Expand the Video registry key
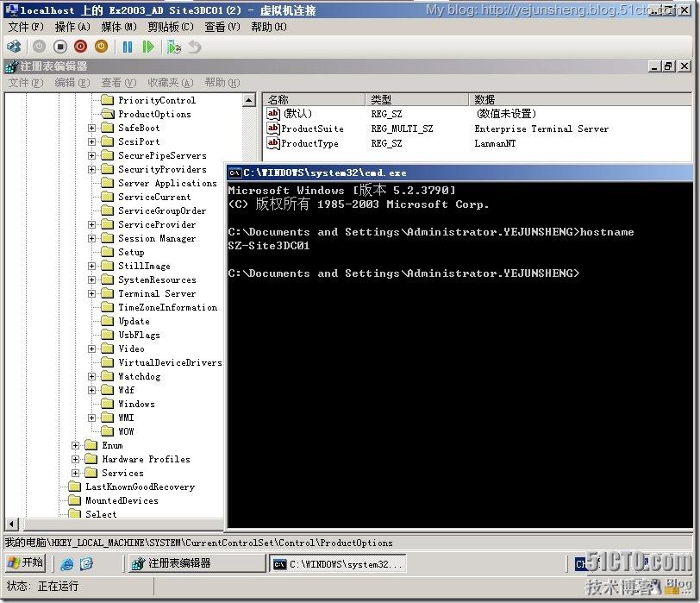This screenshot has width=700, height=603. [91, 349]
